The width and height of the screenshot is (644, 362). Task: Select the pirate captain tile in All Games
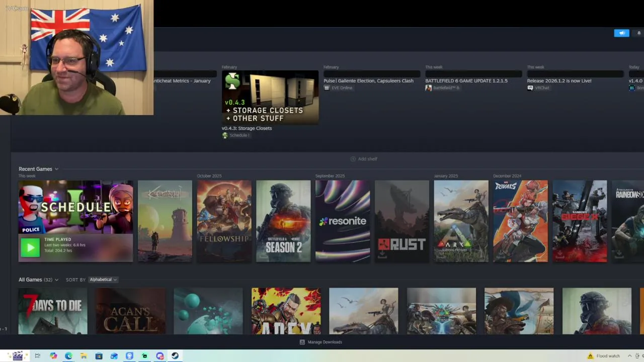(x=519, y=311)
